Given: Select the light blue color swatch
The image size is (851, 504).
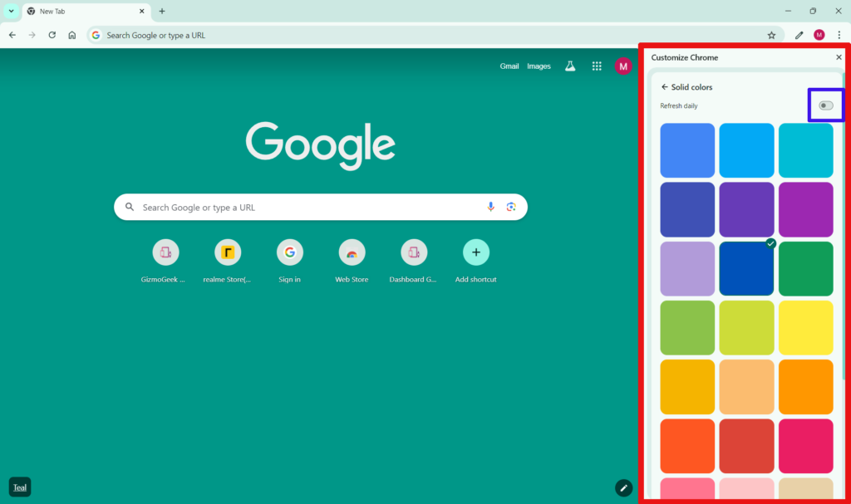Looking at the screenshot, I should 687,150.
